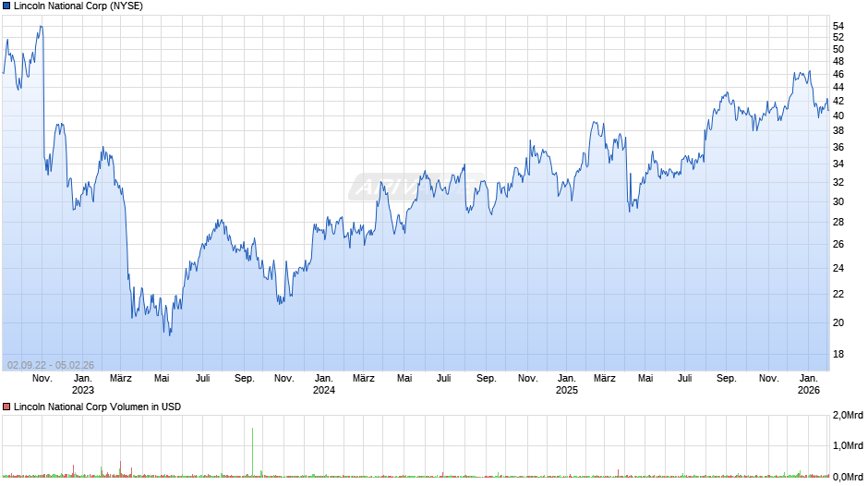Click the volume axis label '0,0Mrd'
This screenshot has height=486, width=868.
coord(848,477)
